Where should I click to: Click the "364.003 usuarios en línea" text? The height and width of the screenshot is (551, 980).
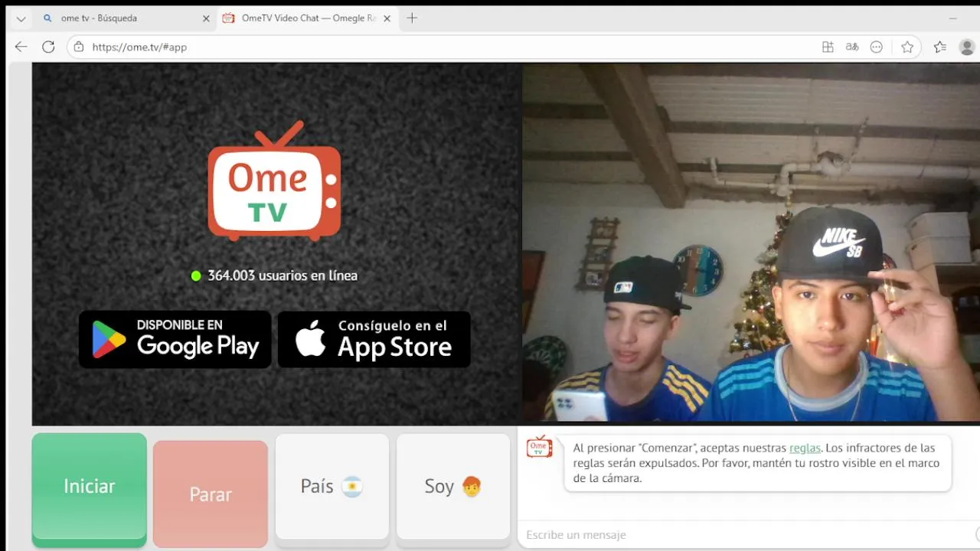[283, 275]
